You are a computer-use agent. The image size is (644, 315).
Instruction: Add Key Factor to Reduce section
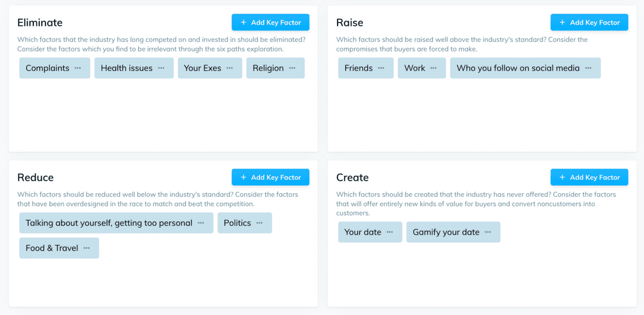click(270, 178)
